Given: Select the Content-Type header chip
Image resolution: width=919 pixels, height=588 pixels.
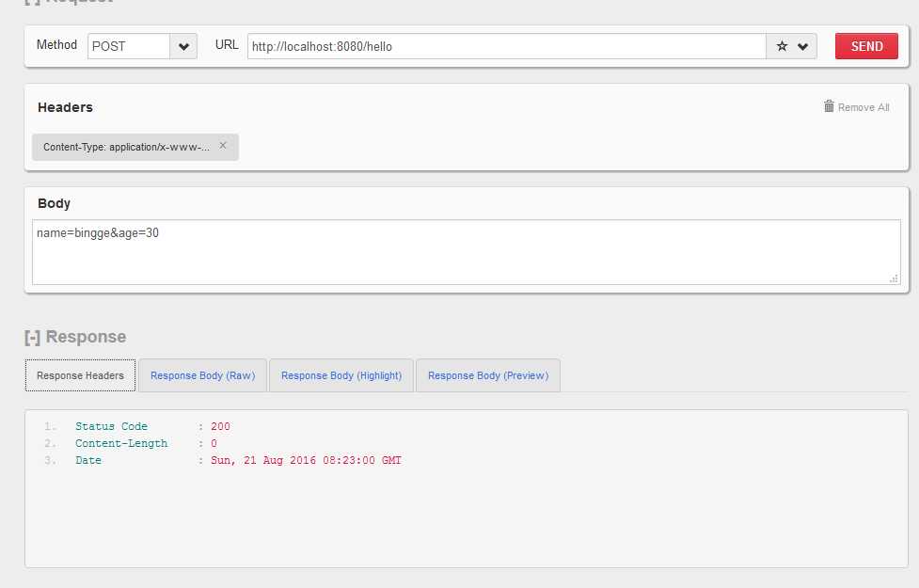Looking at the screenshot, I should (x=135, y=147).
